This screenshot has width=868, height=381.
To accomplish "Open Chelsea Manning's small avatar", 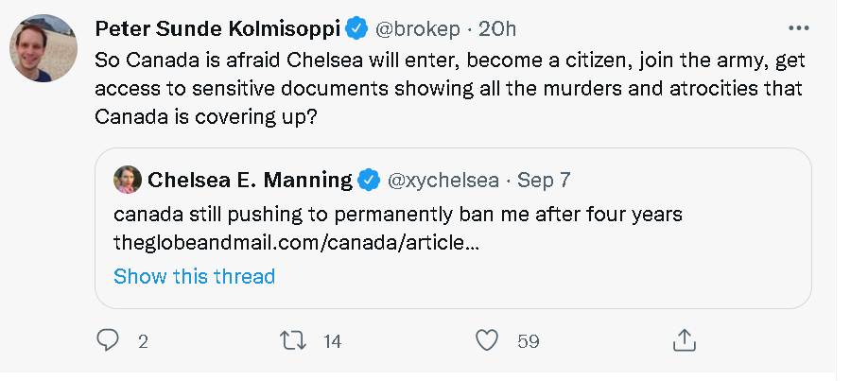I will point(127,179).
